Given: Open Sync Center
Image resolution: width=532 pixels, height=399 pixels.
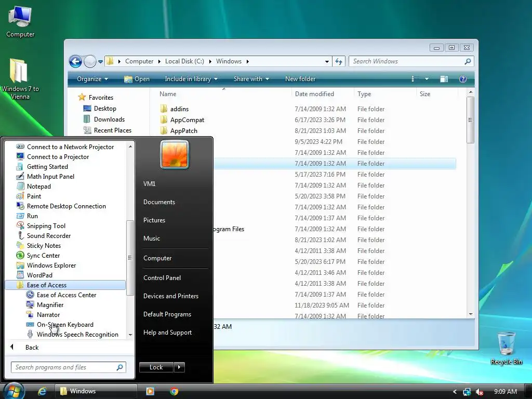Looking at the screenshot, I should click(x=43, y=256).
